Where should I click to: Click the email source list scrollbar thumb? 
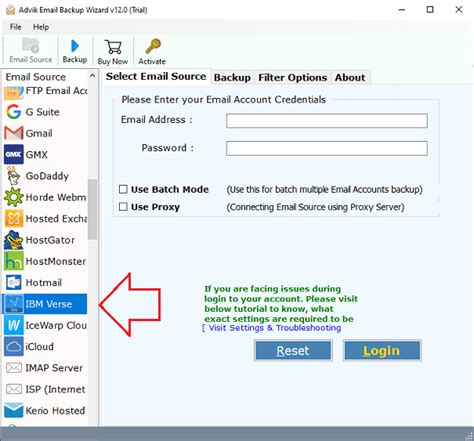[x=92, y=209]
